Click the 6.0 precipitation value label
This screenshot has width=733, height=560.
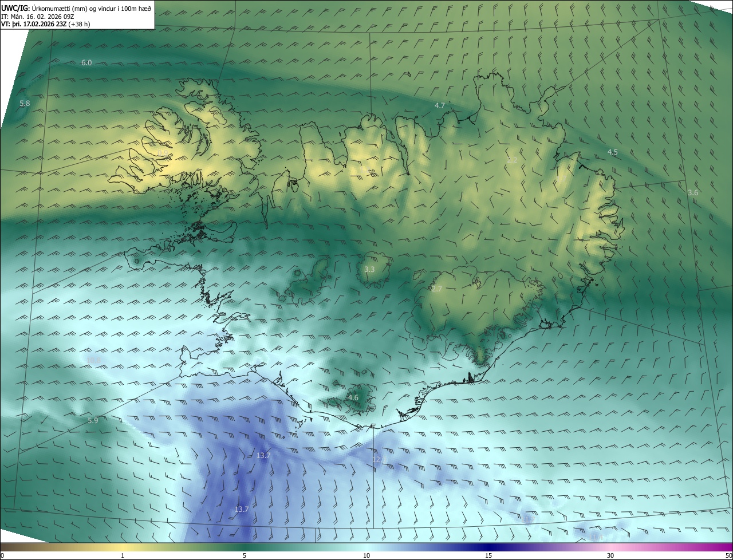point(86,63)
